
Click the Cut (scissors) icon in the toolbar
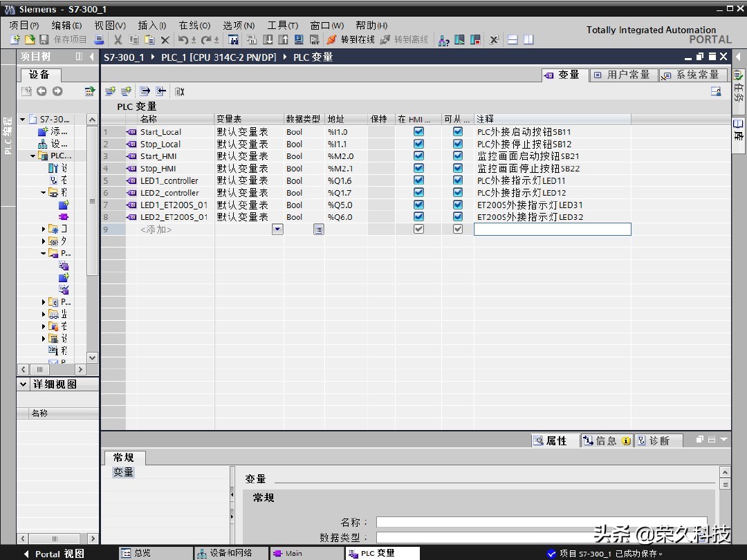click(x=117, y=39)
